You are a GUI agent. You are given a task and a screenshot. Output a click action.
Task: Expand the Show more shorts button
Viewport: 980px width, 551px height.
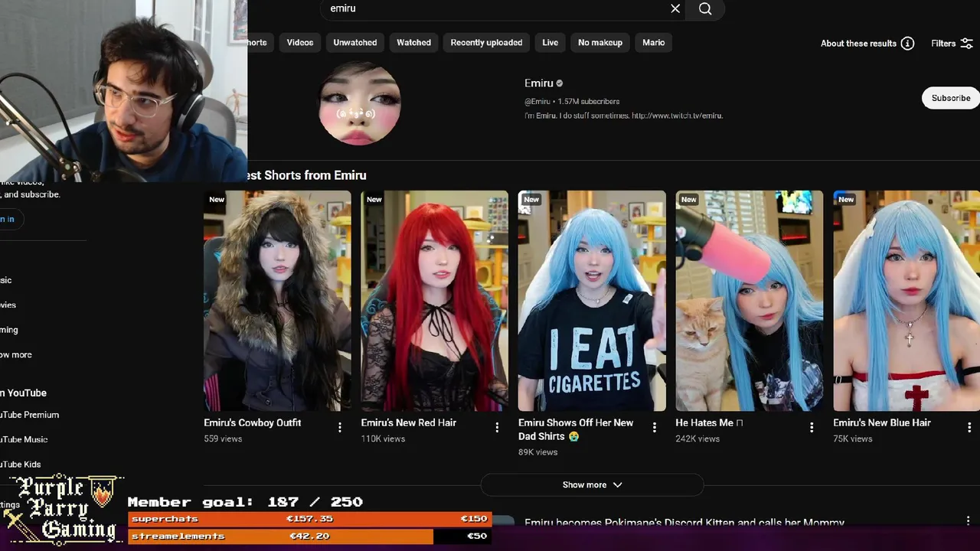(x=592, y=484)
